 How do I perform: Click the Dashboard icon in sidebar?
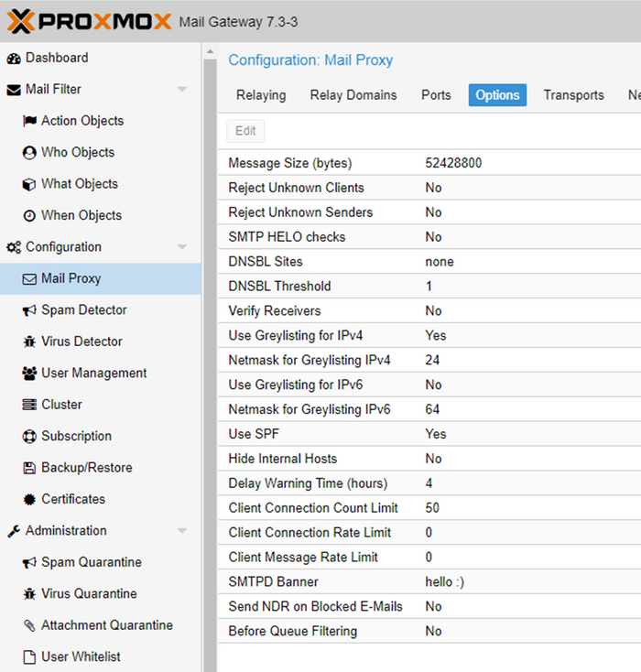pyautogui.click(x=14, y=58)
